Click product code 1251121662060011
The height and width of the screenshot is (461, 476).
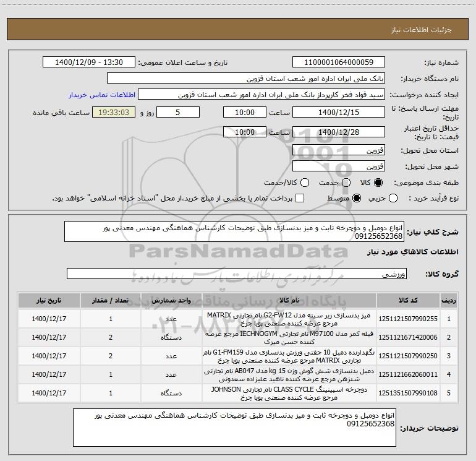pyautogui.click(x=408, y=374)
